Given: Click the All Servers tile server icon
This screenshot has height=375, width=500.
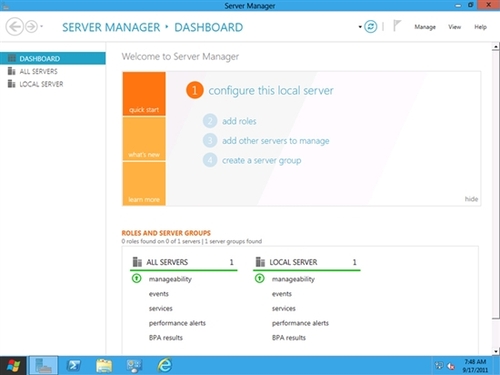Looking at the screenshot, I should (x=137, y=262).
